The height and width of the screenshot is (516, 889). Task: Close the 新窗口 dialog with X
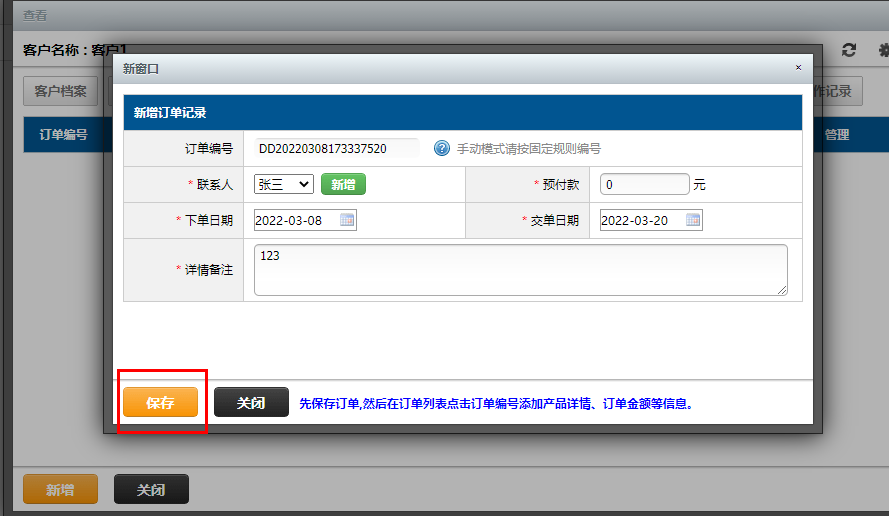click(798, 67)
